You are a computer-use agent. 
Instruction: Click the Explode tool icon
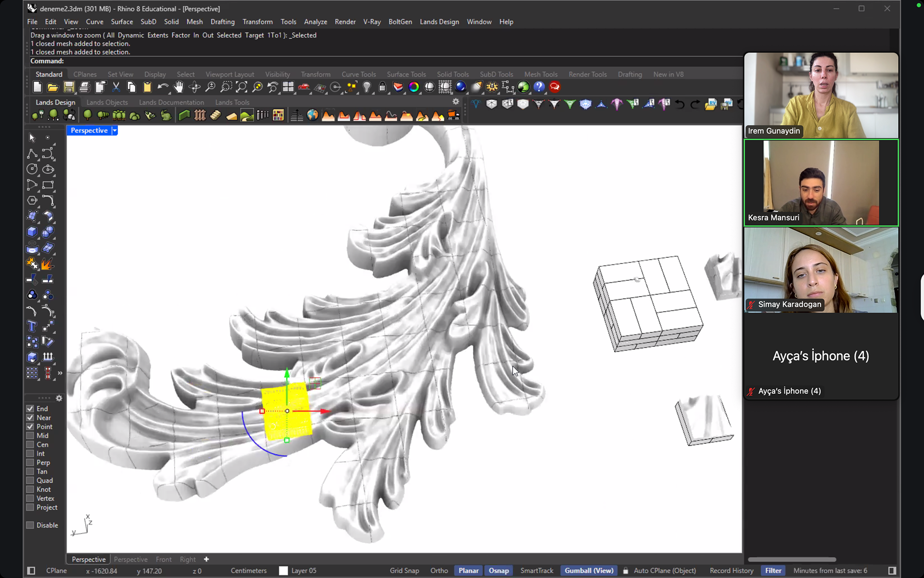point(48,264)
